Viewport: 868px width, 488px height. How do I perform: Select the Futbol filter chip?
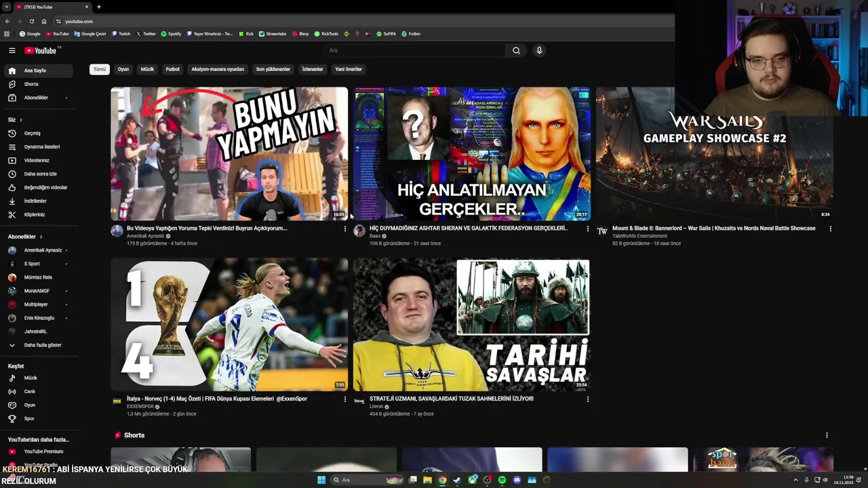(173, 69)
